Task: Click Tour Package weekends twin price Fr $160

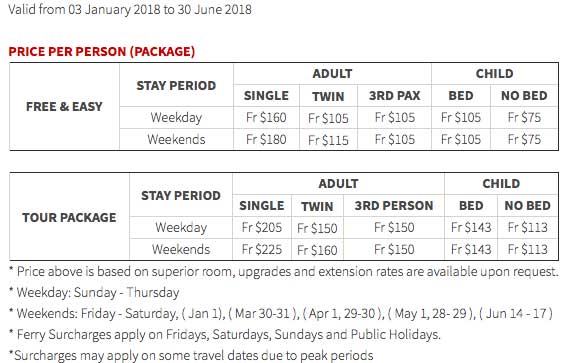Action: (x=317, y=250)
